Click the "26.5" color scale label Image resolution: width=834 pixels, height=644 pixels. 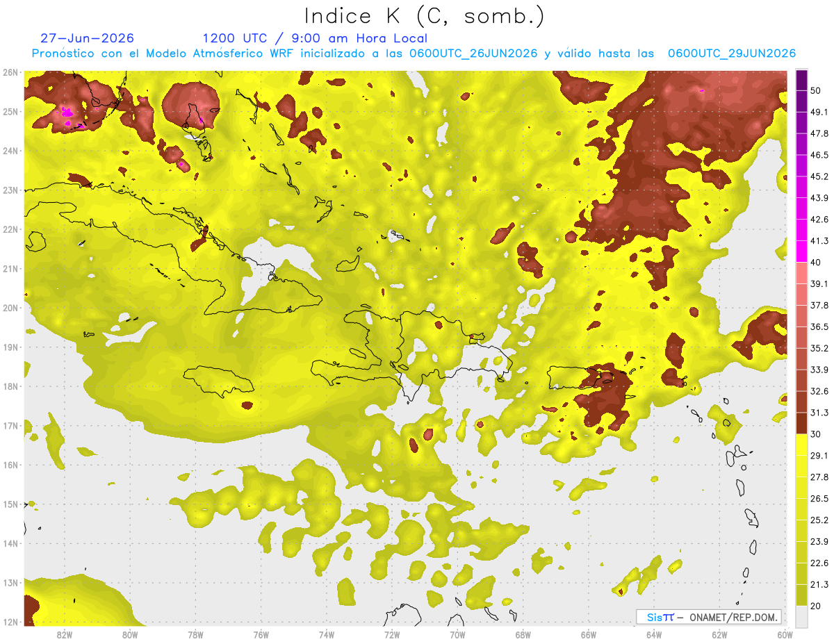[819, 499]
